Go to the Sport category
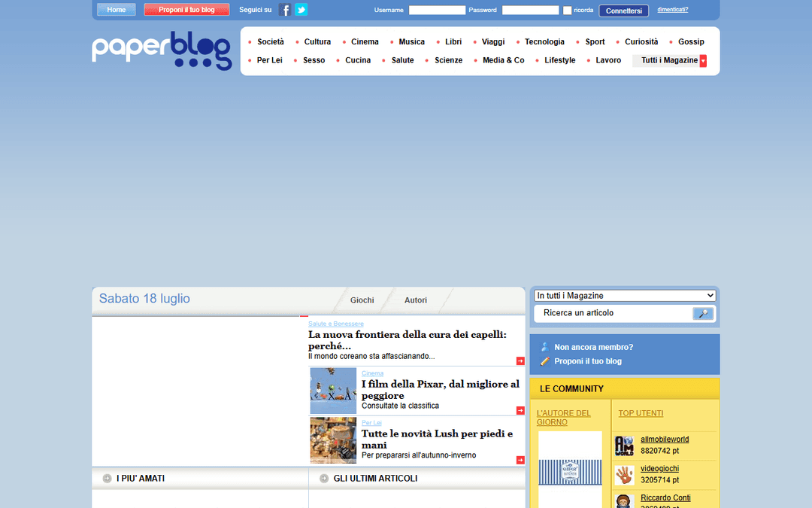 click(595, 42)
